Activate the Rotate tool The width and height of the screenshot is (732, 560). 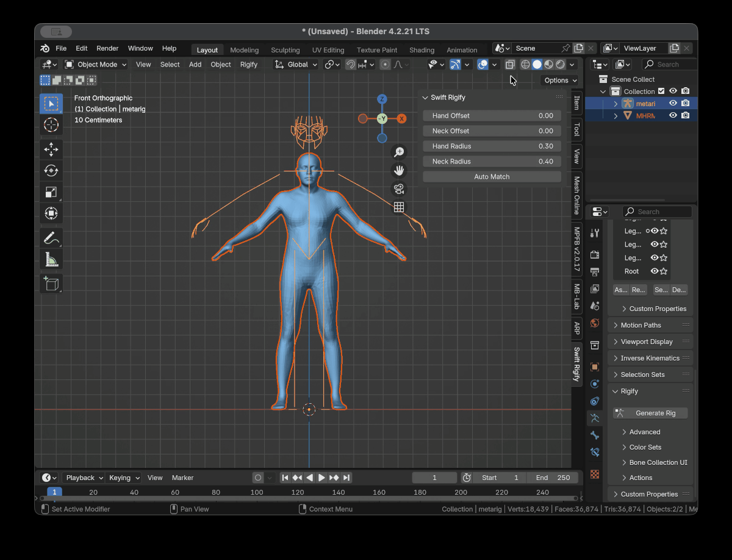[x=51, y=171]
